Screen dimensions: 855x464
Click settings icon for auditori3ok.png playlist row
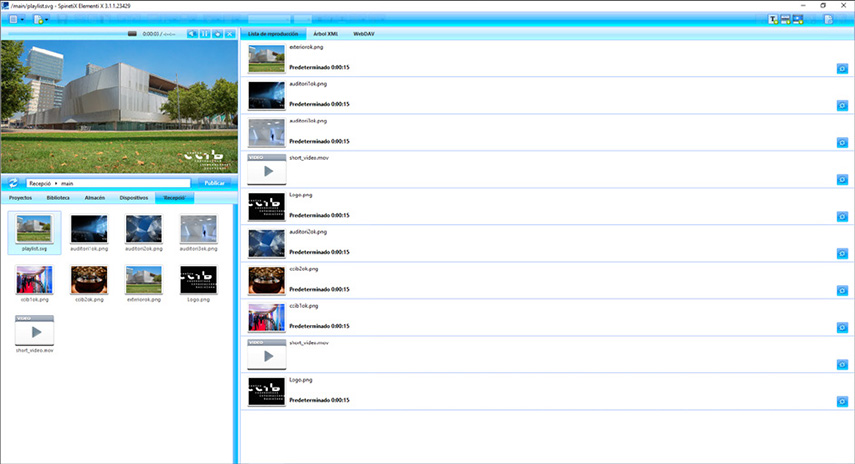[842, 143]
